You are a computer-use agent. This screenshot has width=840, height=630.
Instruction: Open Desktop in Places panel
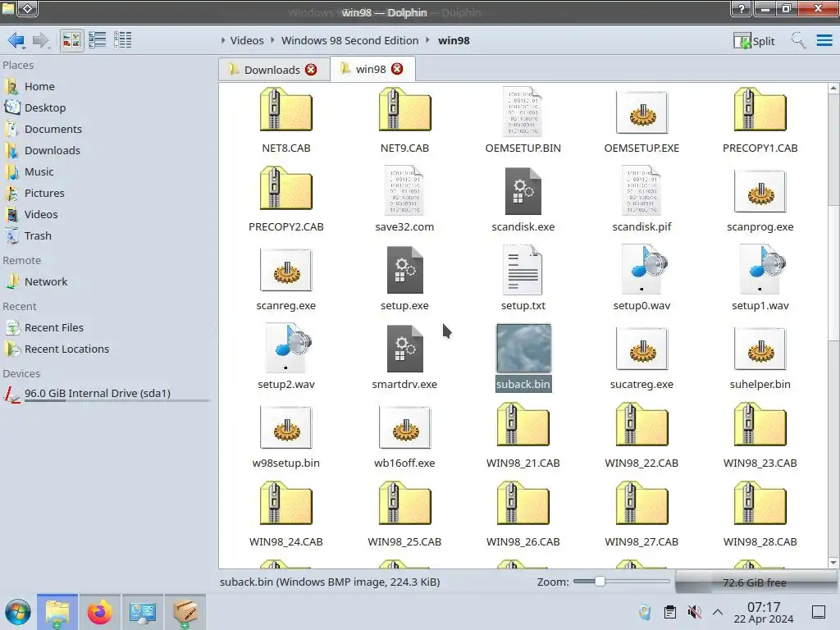coord(45,107)
